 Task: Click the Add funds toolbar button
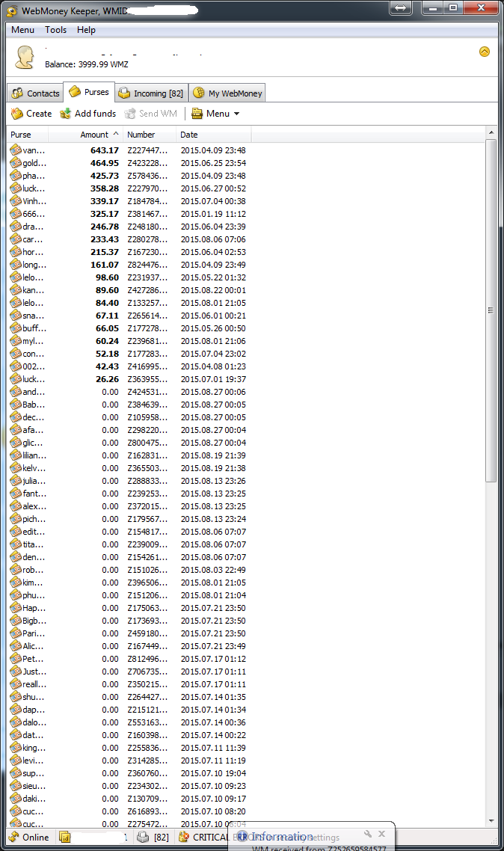(88, 114)
